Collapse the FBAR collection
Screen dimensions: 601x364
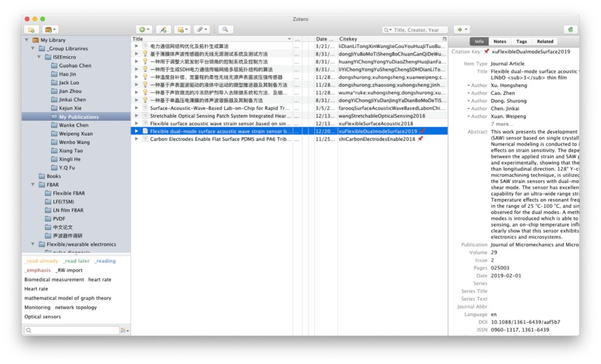pos(33,185)
